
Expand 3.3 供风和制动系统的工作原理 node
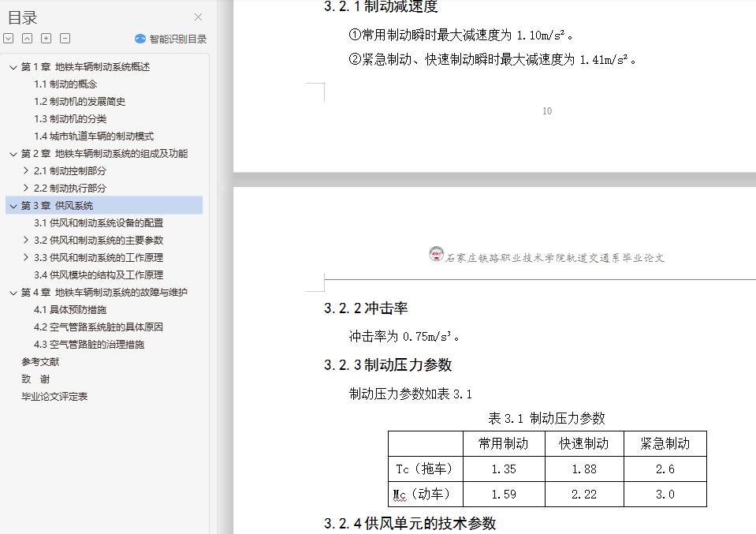pos(26,257)
